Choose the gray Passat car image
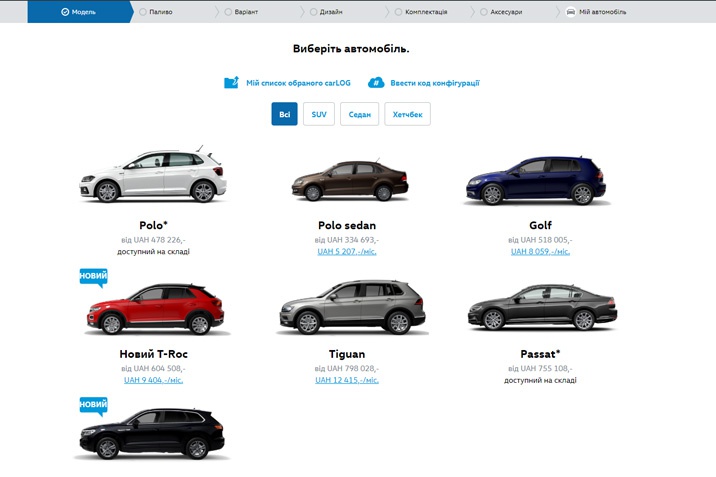716x477 pixels. coord(542,307)
